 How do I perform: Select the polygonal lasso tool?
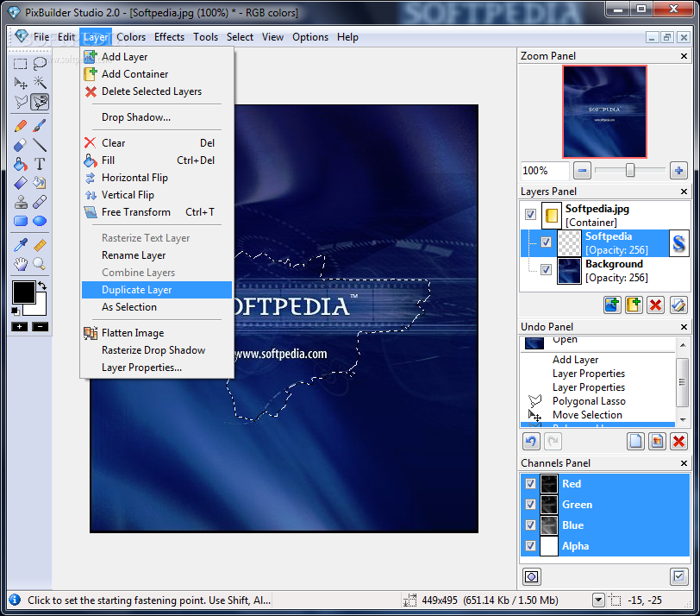point(20,103)
